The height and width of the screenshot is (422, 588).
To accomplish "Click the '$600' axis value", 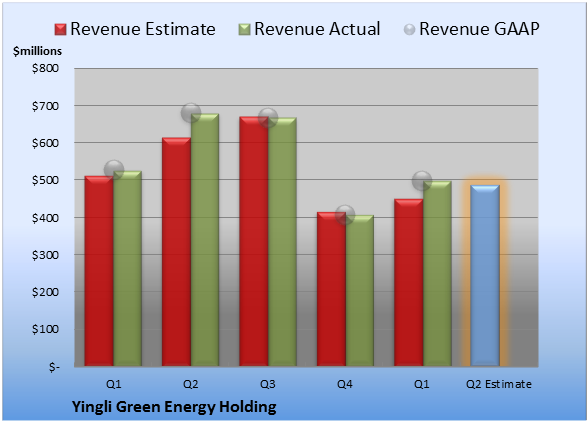I will coord(45,143).
